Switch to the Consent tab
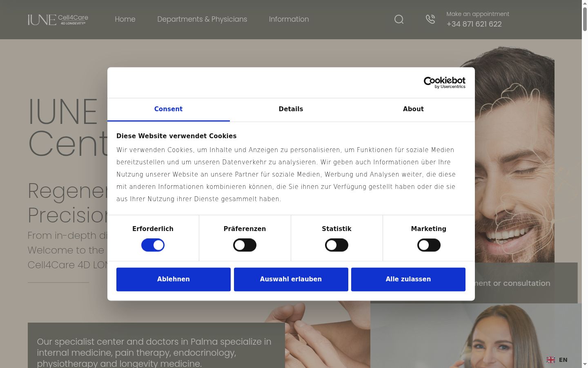 pyautogui.click(x=168, y=109)
